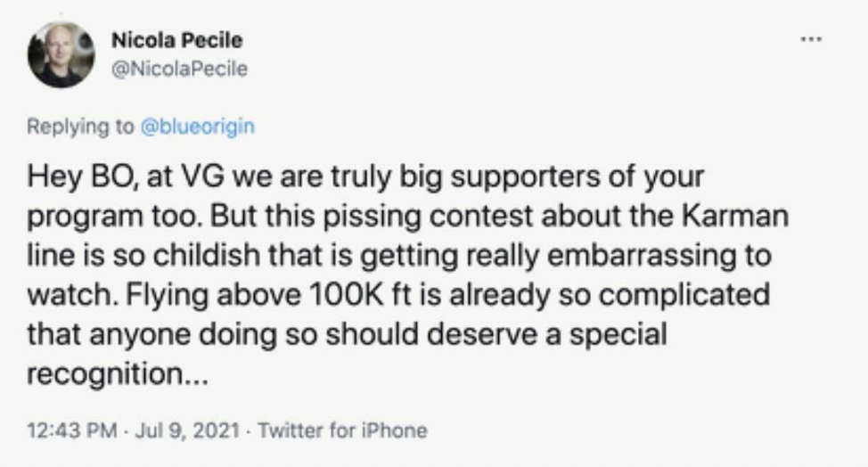Open the 'Twitter for iPhone' source link
The height and width of the screenshot is (467, 868).
click(343, 430)
